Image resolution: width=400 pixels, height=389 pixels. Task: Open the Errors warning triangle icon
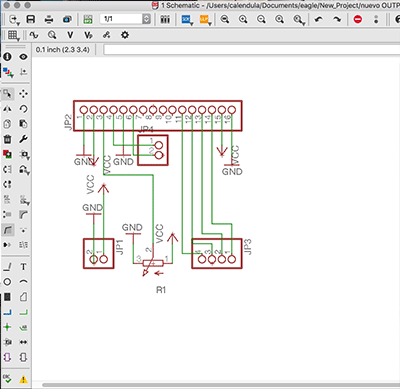click(x=23, y=379)
